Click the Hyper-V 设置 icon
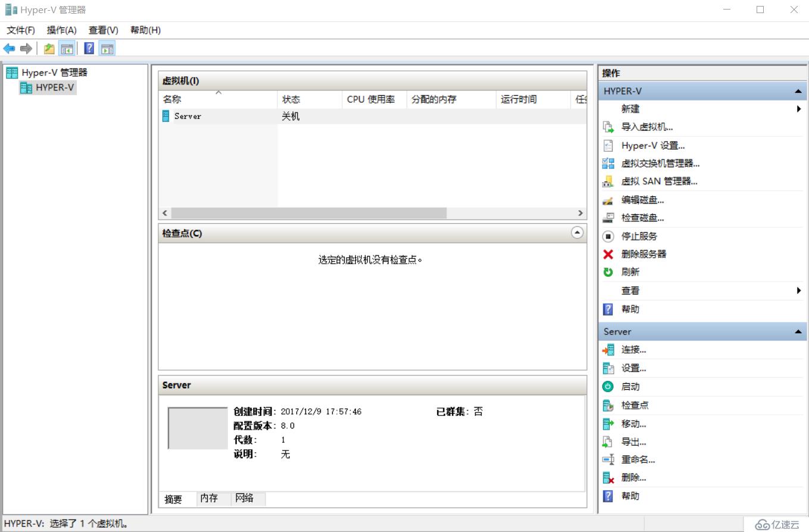The width and height of the screenshot is (809, 532). tap(608, 145)
